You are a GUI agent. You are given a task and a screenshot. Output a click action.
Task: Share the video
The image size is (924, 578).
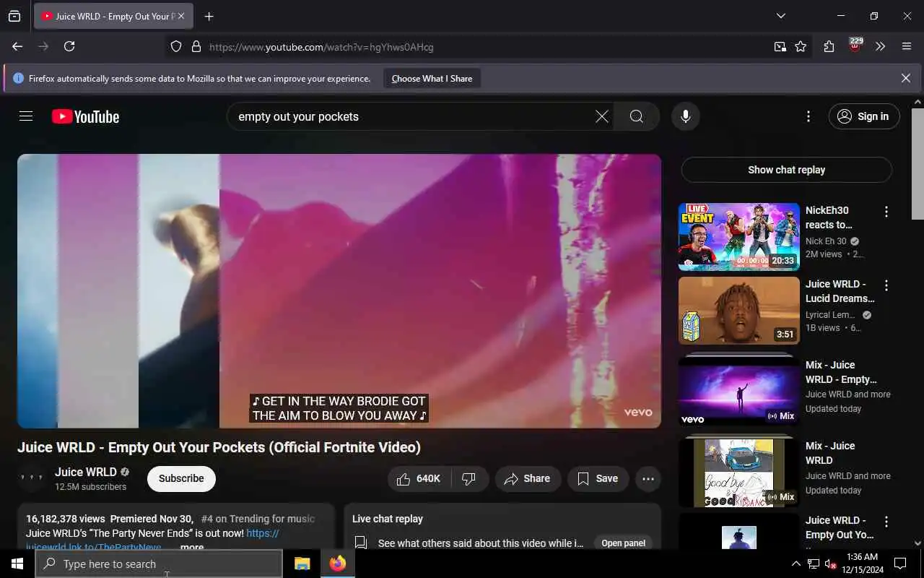point(528,478)
